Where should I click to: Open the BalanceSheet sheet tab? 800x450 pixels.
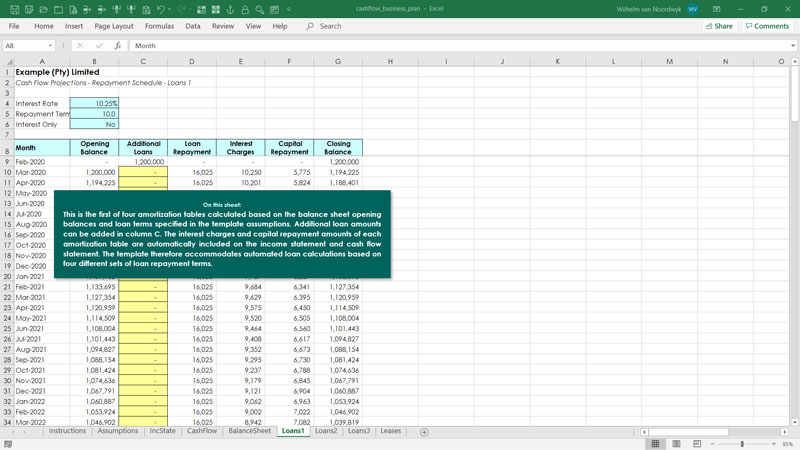coord(249,431)
